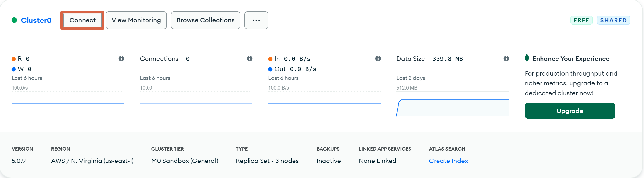
Task: Click the MongoDB leaf icon
Action: tap(527, 58)
